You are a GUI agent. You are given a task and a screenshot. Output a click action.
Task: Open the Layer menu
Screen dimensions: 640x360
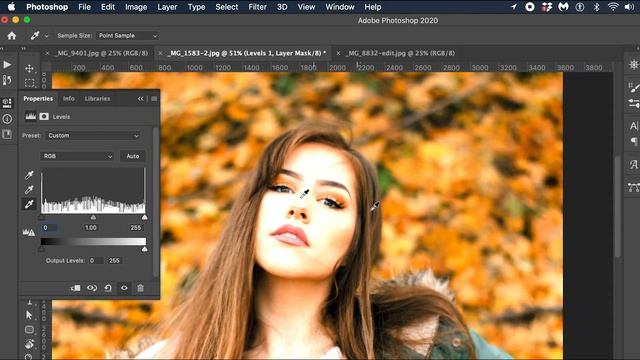click(167, 7)
